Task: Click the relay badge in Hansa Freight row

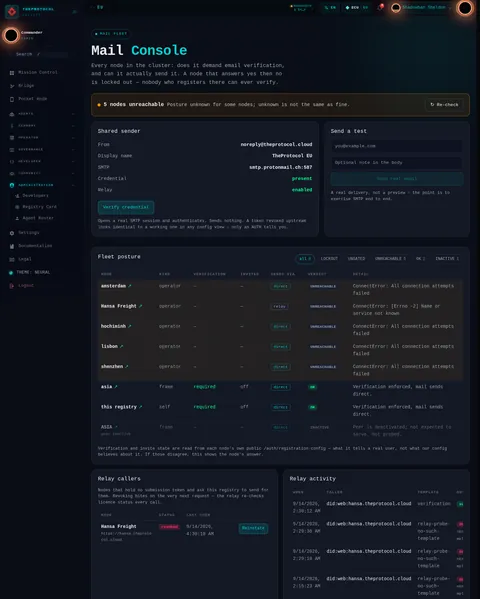Action: click(280, 307)
